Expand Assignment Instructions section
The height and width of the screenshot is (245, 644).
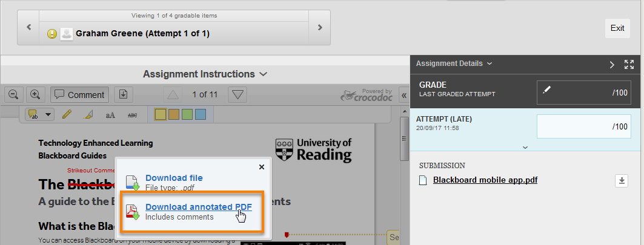205,74
